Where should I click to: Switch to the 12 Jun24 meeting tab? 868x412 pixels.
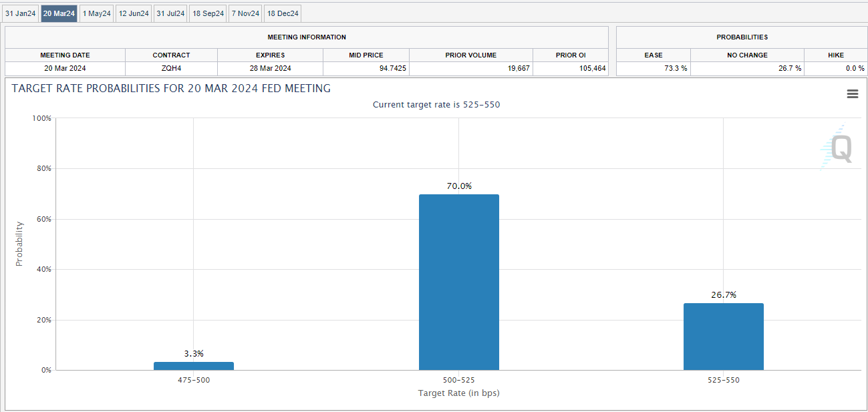[134, 13]
